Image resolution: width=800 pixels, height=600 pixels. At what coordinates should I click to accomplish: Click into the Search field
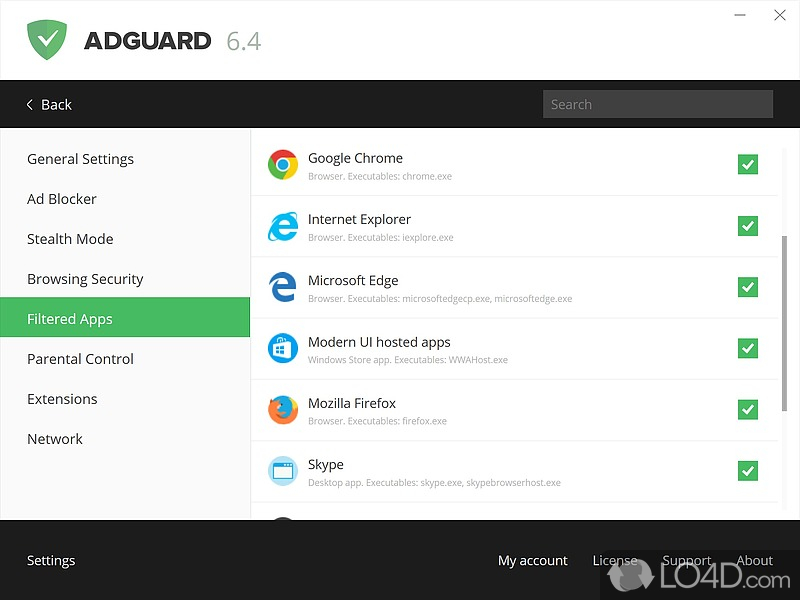pyautogui.click(x=658, y=104)
